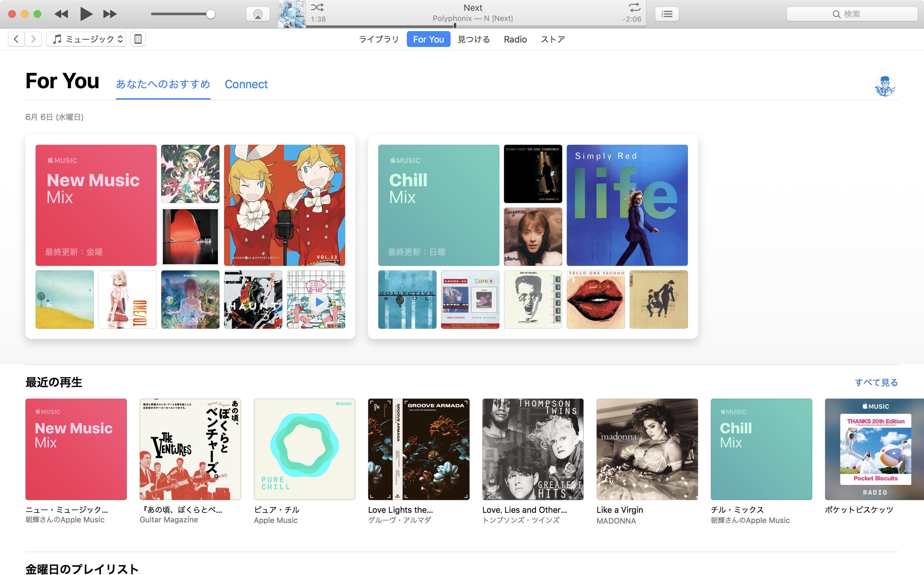Viewport: 924px width, 575px height.
Task: Skip to the next track
Action: pos(110,14)
